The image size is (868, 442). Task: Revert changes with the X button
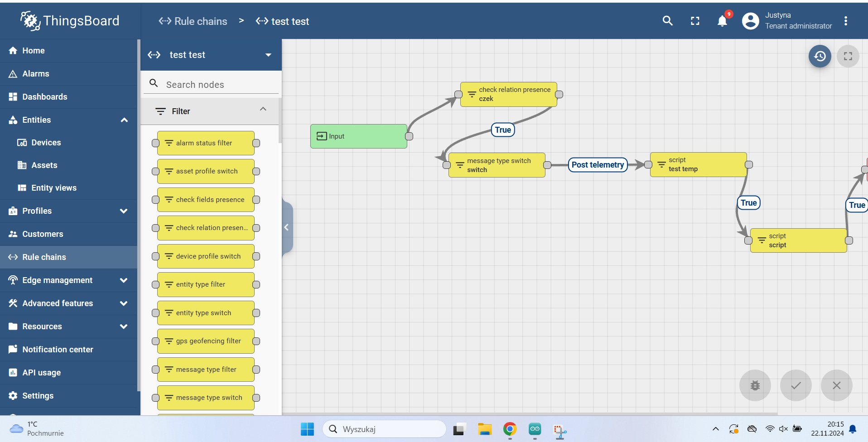pos(836,385)
